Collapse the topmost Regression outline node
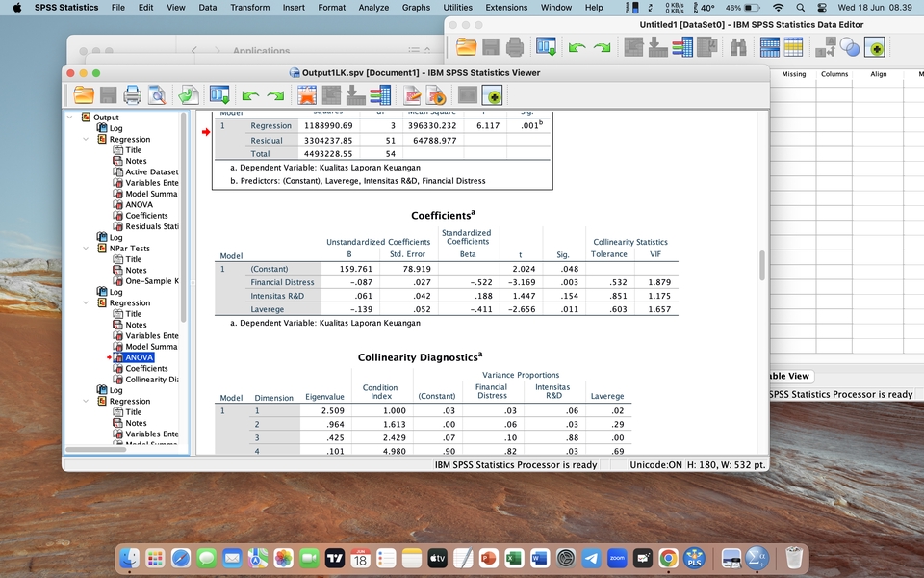 tap(86, 140)
